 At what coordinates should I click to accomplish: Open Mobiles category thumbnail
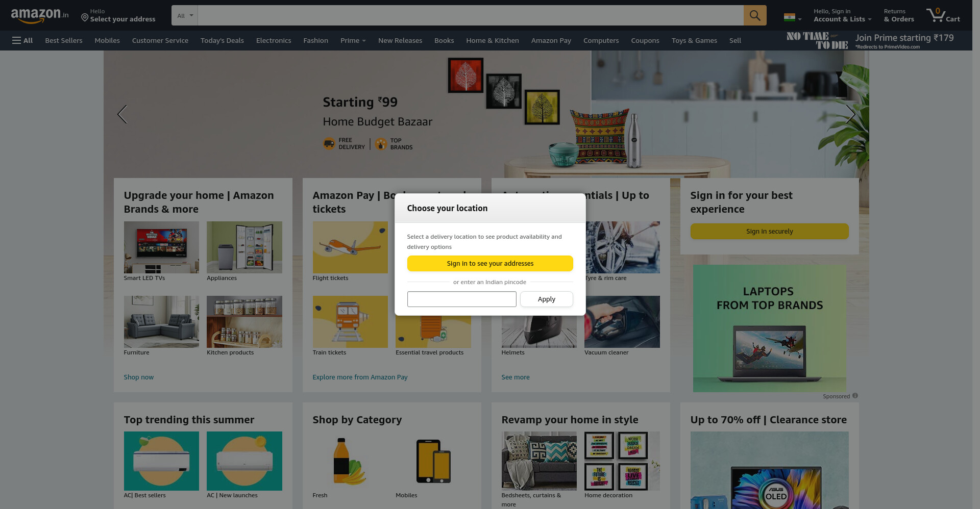coord(433,461)
